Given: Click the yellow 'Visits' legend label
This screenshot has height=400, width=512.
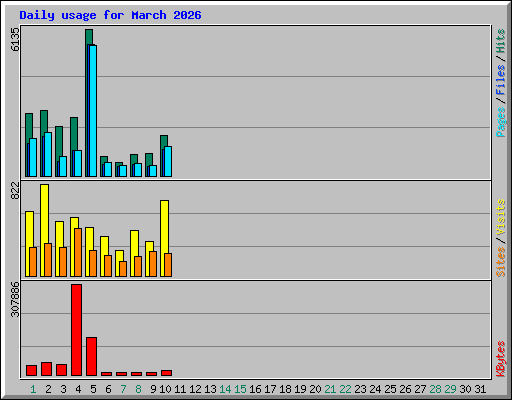Looking at the screenshot, I should pyautogui.click(x=500, y=217).
